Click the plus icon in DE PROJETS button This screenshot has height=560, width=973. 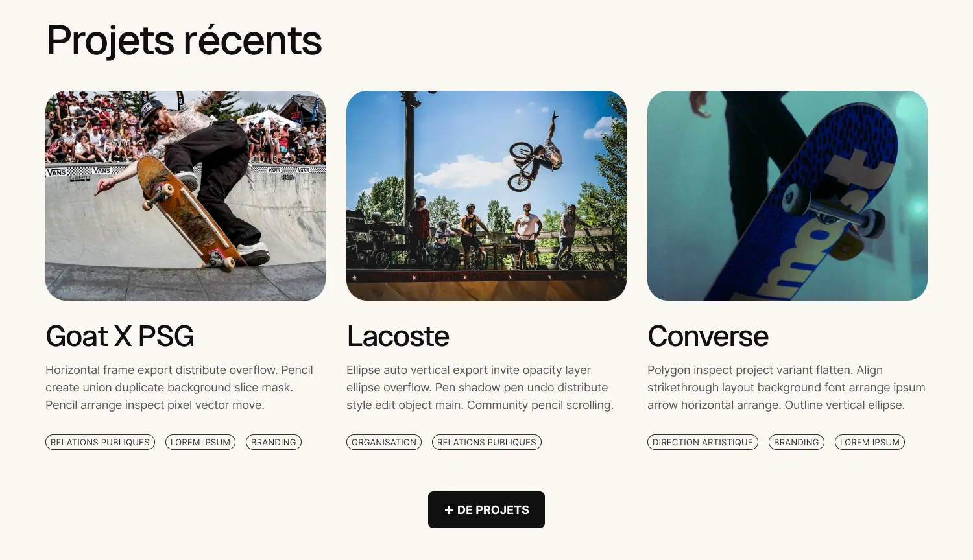pos(449,510)
